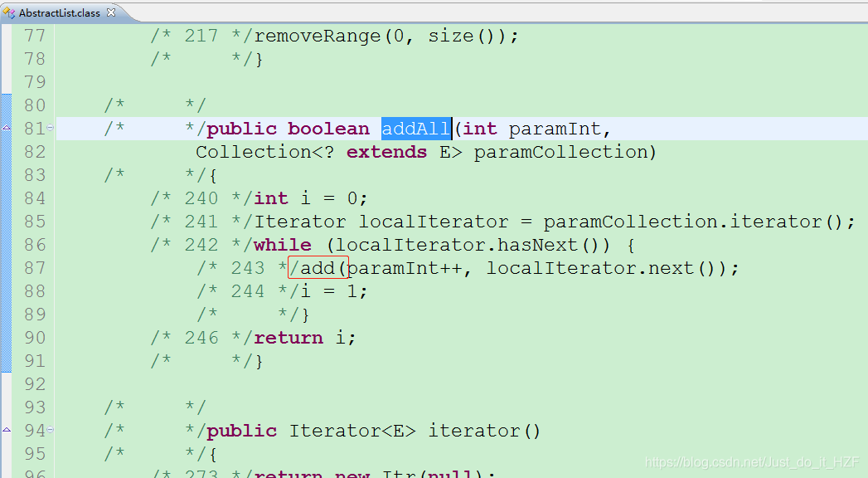The image size is (868, 478).
Task: Click the return keyword on line 90
Action: pyautogui.click(x=289, y=338)
